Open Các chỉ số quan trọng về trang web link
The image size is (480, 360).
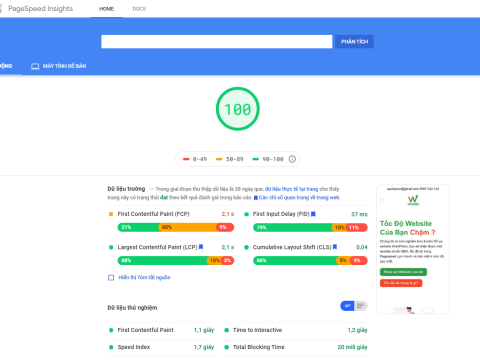[299, 198]
